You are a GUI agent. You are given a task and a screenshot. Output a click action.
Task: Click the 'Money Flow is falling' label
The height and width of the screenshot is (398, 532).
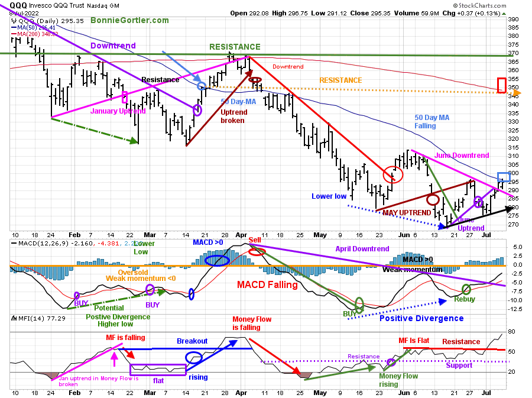(x=251, y=323)
